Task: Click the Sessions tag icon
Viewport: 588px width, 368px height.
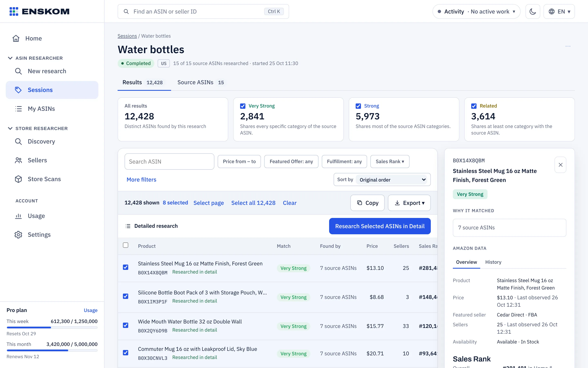Action: pyautogui.click(x=18, y=90)
